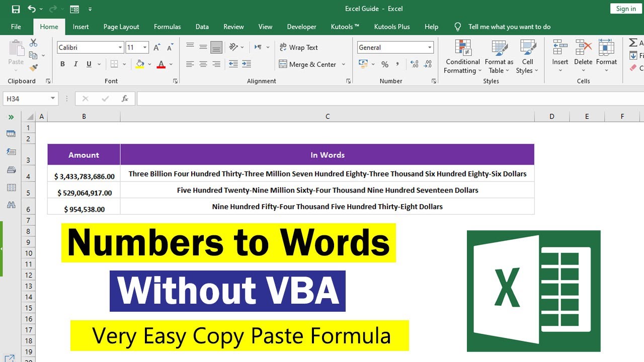Click the fx Insert Function icon
The height and width of the screenshot is (362, 644).
click(x=125, y=99)
